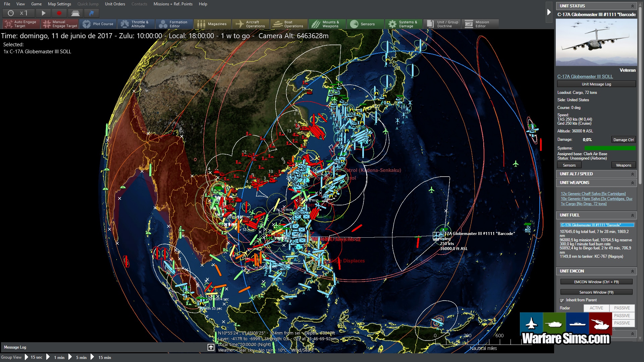Collapse the UNIT FUEL panel
Screen dimensions: 644x362
point(633,215)
